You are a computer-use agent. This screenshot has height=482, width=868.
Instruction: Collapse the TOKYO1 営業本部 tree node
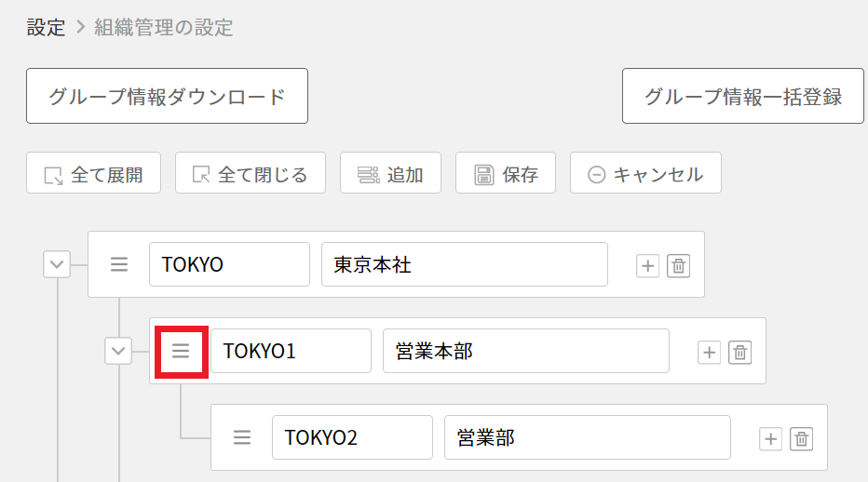pos(118,352)
